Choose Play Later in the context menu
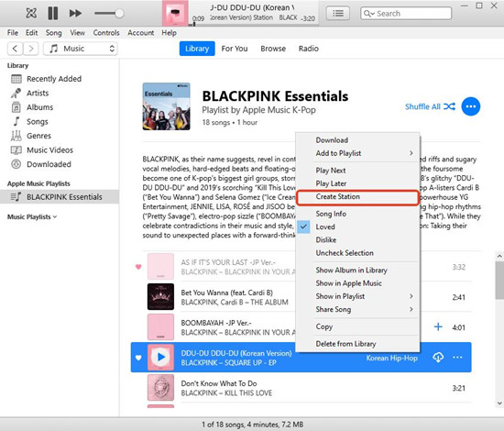Screen dimensions: 504x431 coord(357,183)
